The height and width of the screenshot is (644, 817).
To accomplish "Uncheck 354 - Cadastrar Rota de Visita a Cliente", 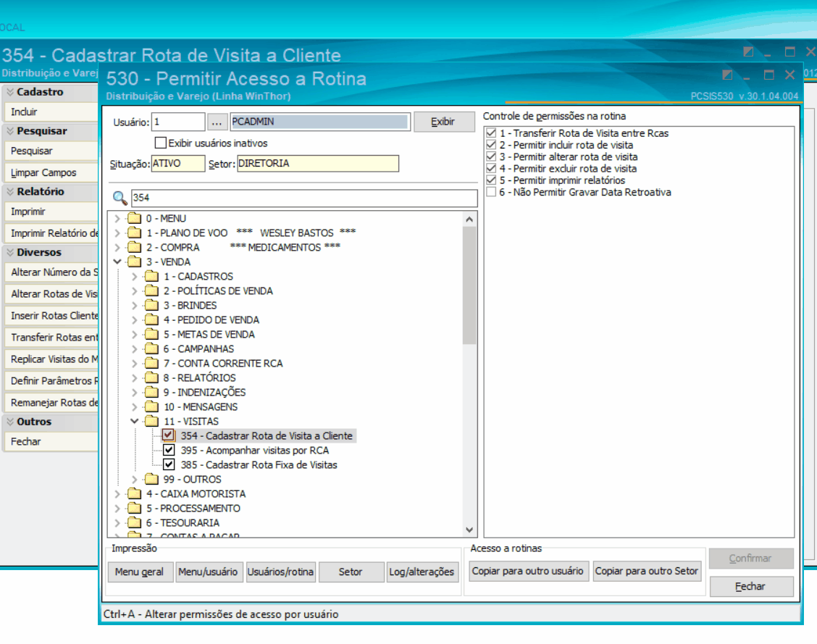I will point(168,435).
